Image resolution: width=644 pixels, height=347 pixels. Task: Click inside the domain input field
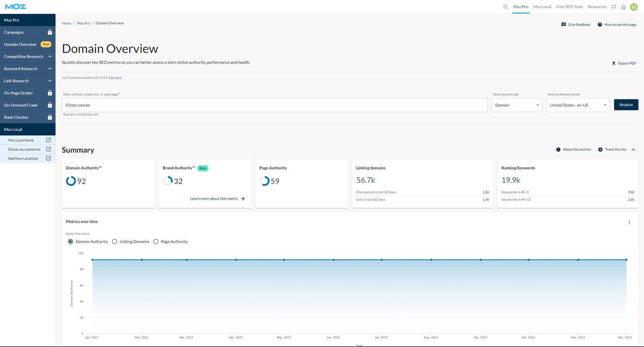275,105
